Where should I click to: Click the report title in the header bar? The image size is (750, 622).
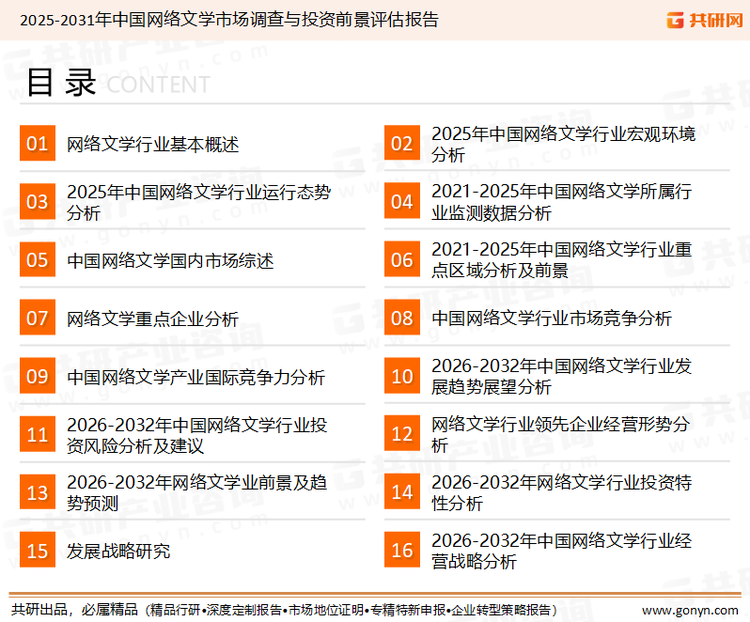point(229,20)
